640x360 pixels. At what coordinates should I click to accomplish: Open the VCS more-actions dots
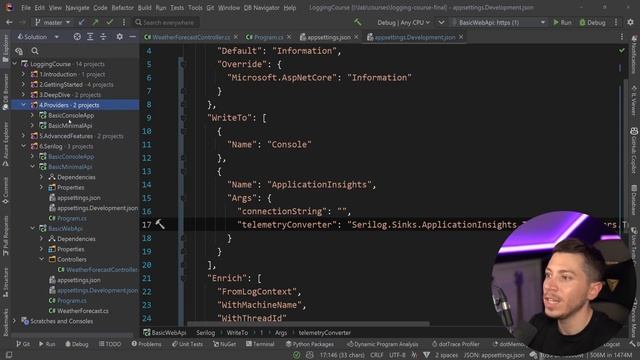pyautogui.click(x=124, y=22)
